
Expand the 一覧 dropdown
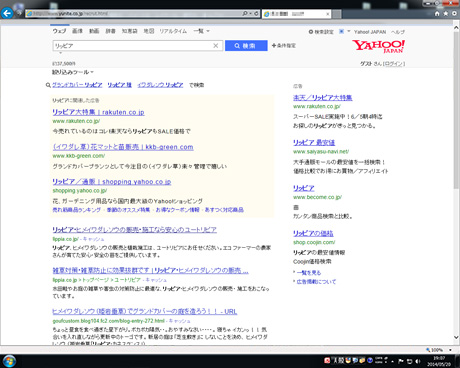(x=201, y=31)
